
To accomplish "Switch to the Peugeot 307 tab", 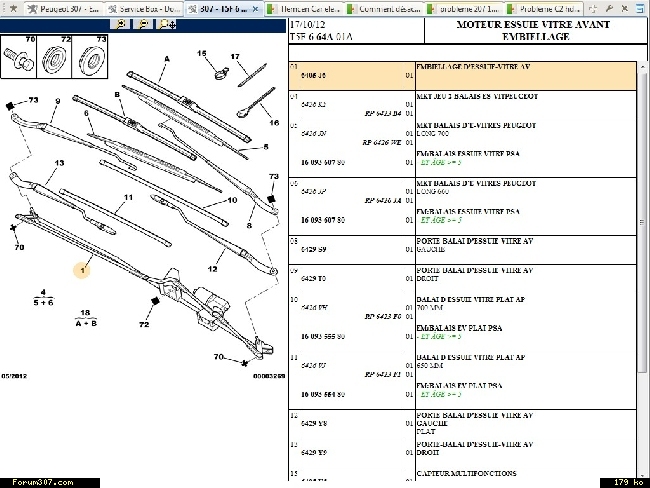I will [64, 9].
